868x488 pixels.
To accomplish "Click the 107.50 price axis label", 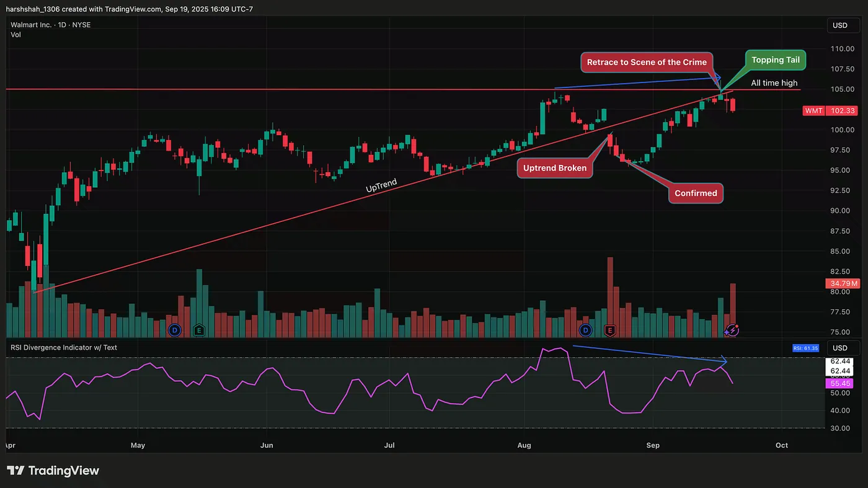I will point(843,69).
